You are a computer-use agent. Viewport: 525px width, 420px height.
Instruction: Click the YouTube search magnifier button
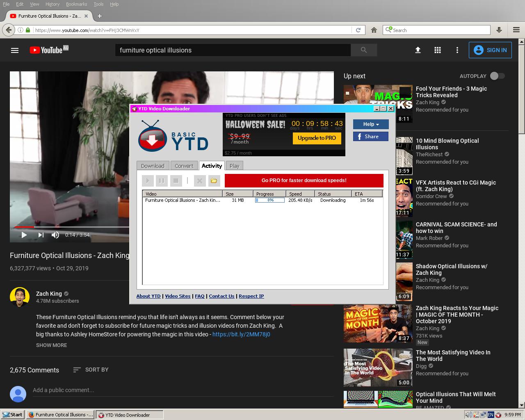pos(364,50)
